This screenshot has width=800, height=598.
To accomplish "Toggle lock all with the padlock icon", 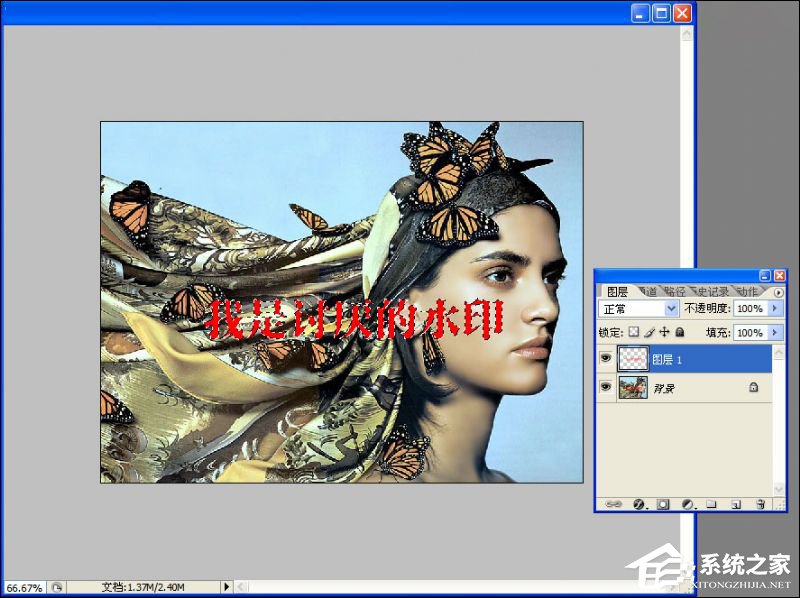I will pos(681,332).
